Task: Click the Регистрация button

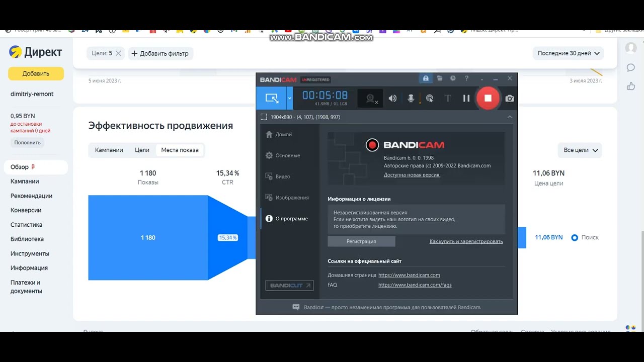Action: [361, 241]
